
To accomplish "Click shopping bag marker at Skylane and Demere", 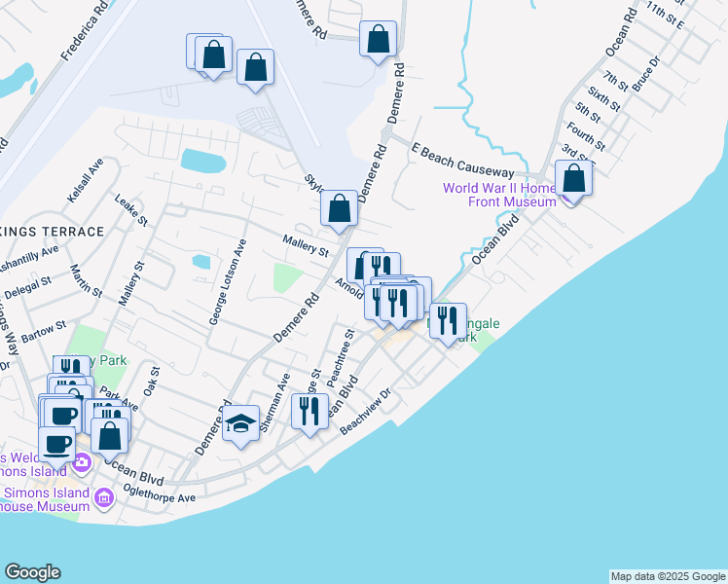I will pos(339,208).
